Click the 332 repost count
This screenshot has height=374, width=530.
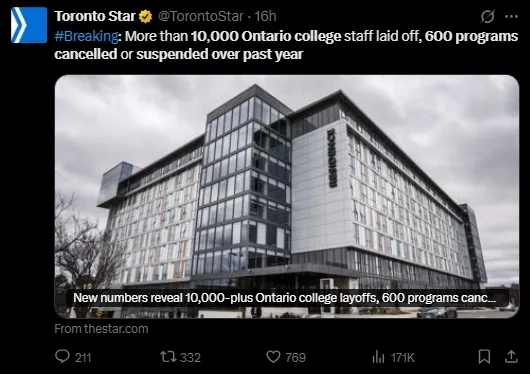[x=191, y=357]
